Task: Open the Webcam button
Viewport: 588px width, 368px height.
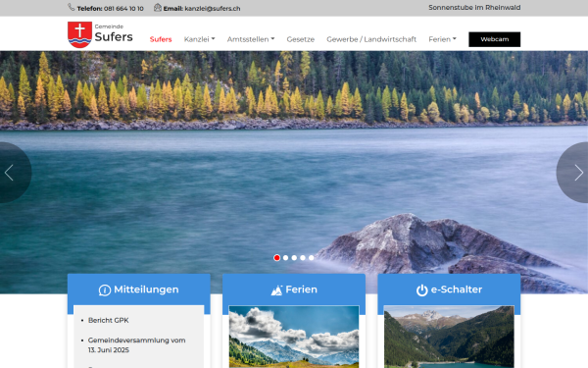Action: coord(494,39)
